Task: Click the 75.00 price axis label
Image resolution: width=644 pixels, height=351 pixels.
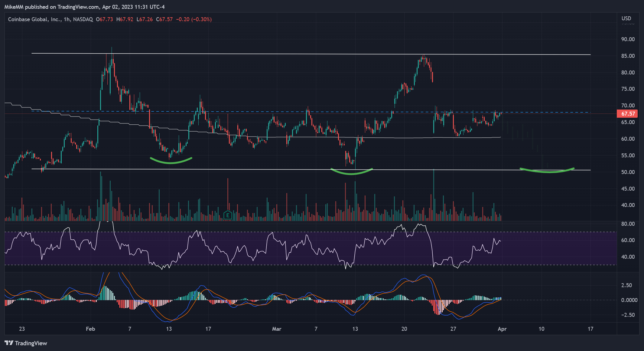Action: (x=628, y=89)
